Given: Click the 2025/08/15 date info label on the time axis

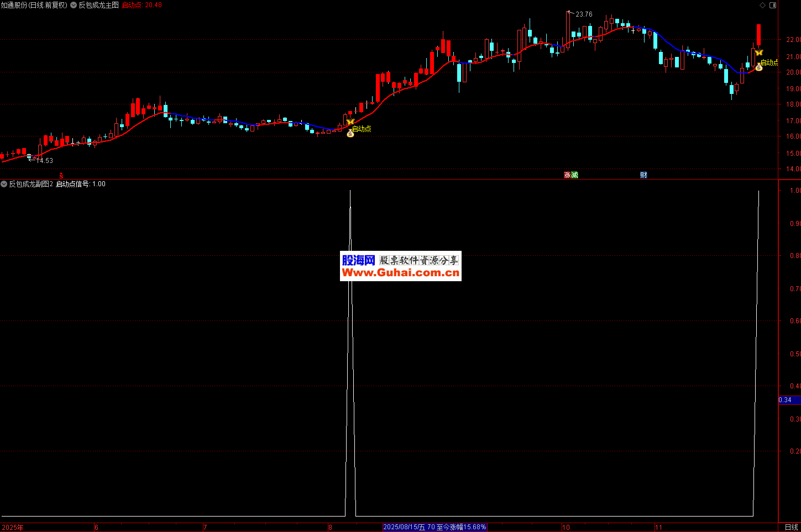Looking at the screenshot, I should [434, 527].
